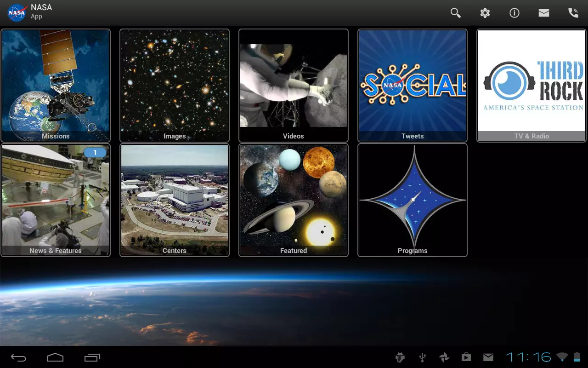Launch Third Rock TV & Radio tile

(x=531, y=86)
